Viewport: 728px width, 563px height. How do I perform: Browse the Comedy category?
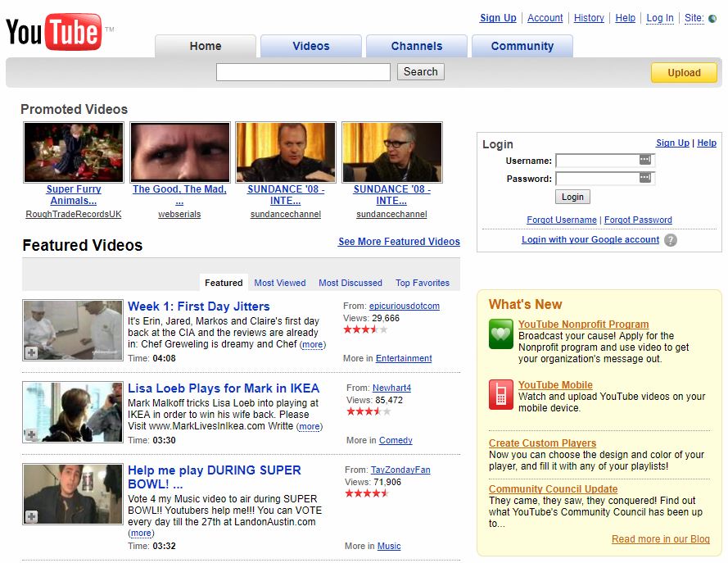(x=396, y=440)
